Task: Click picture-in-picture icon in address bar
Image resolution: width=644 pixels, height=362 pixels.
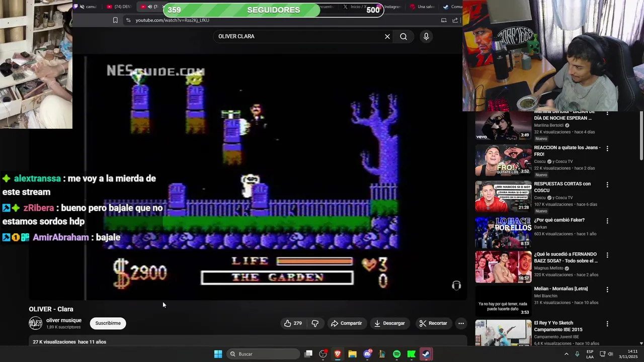Action: click(444, 20)
